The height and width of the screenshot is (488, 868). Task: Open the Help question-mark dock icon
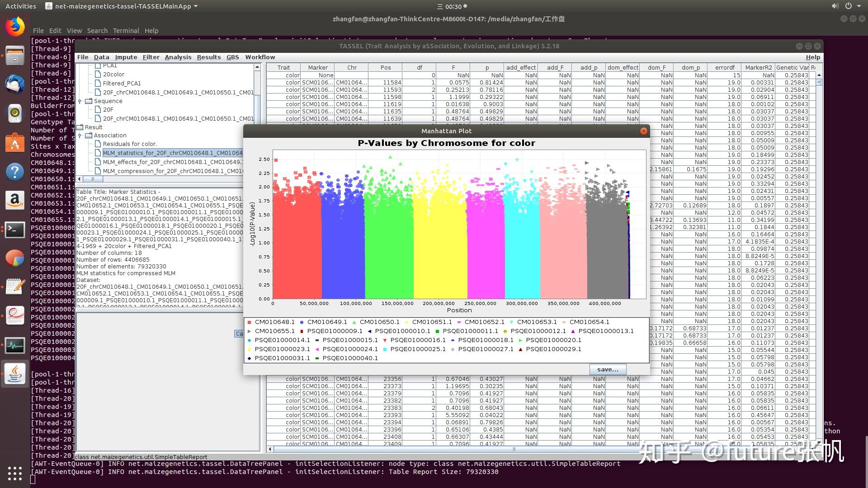click(x=15, y=172)
